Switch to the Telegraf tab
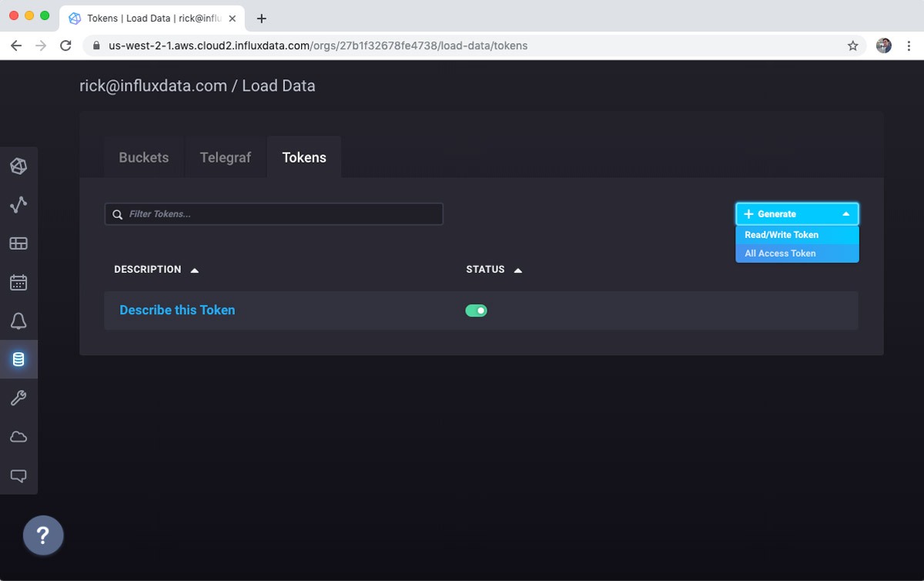The width and height of the screenshot is (924, 581). [225, 156]
